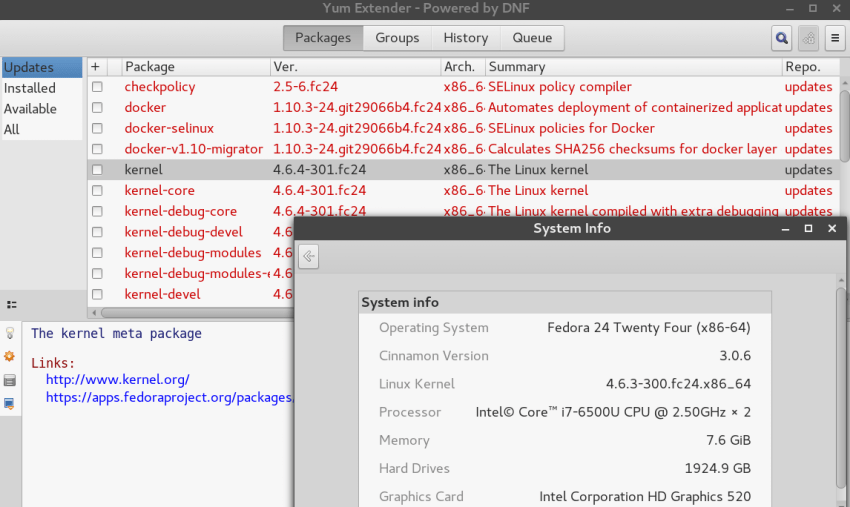The image size is (850, 507).
Task: Click the Memory value 7.6 GiB
Action: click(728, 440)
